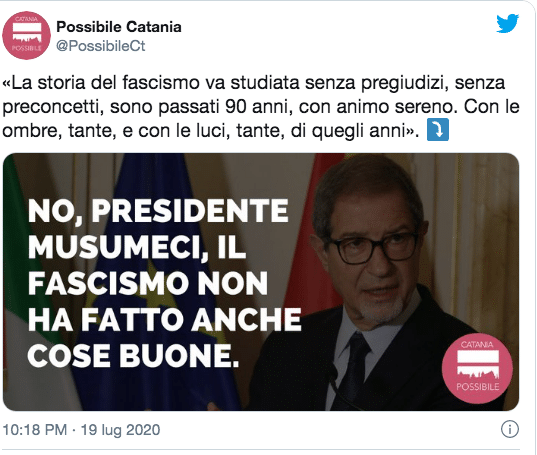Viewport: 537px width, 455px height.
Task: Click the pink Catania Possibile logo in the image
Action: 477,368
